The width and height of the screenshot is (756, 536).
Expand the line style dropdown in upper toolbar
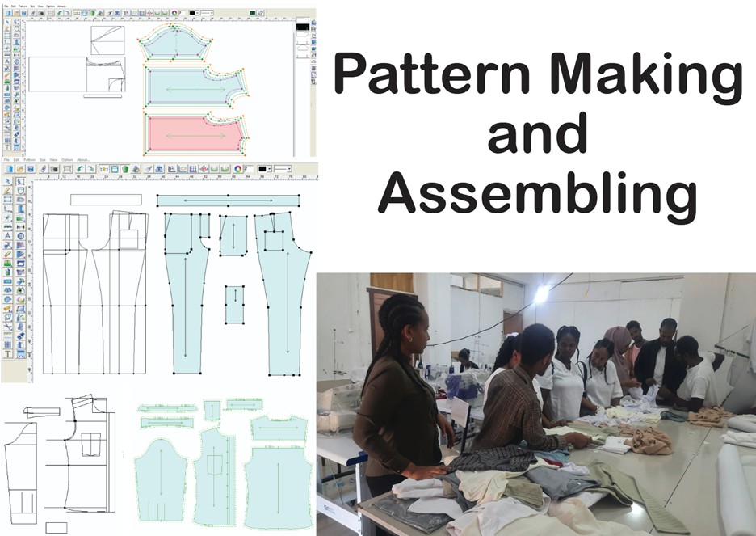tap(207, 14)
